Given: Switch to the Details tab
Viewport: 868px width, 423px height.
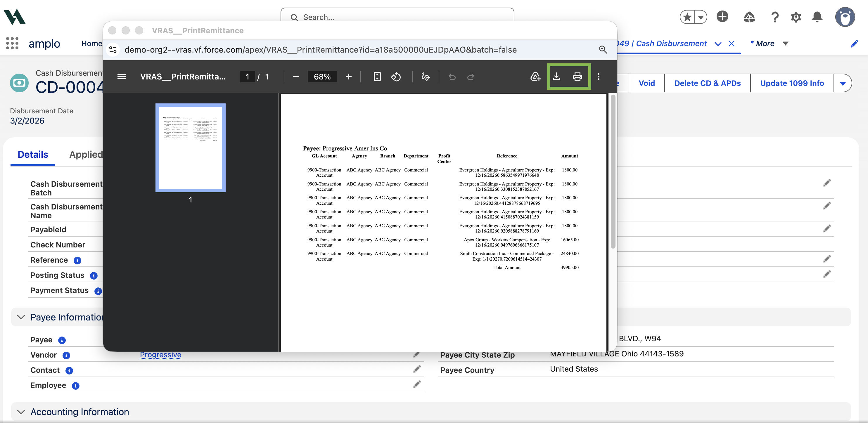Looking at the screenshot, I should [33, 155].
